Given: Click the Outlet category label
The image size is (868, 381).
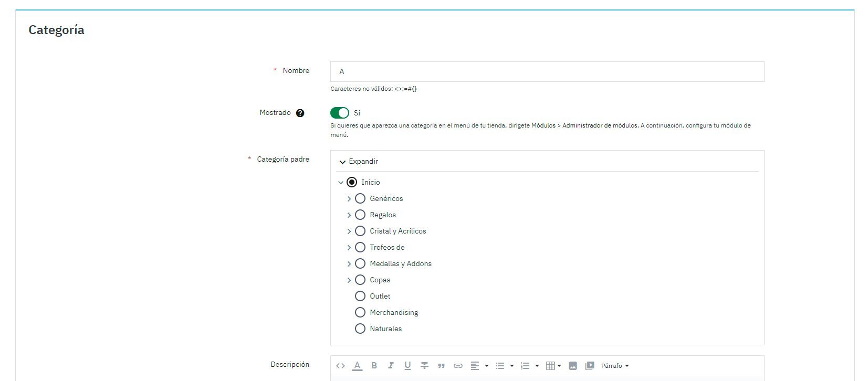Looking at the screenshot, I should (x=380, y=296).
